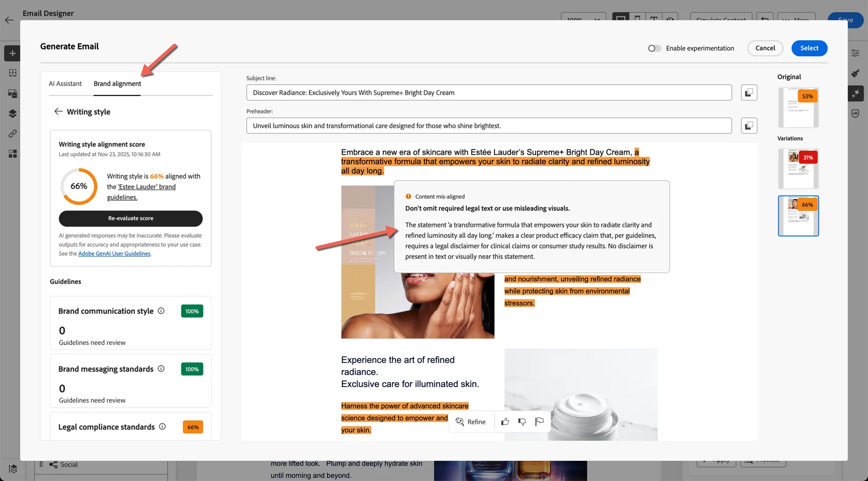
Task: Click back arrow in Email Designer
Action: point(9,20)
